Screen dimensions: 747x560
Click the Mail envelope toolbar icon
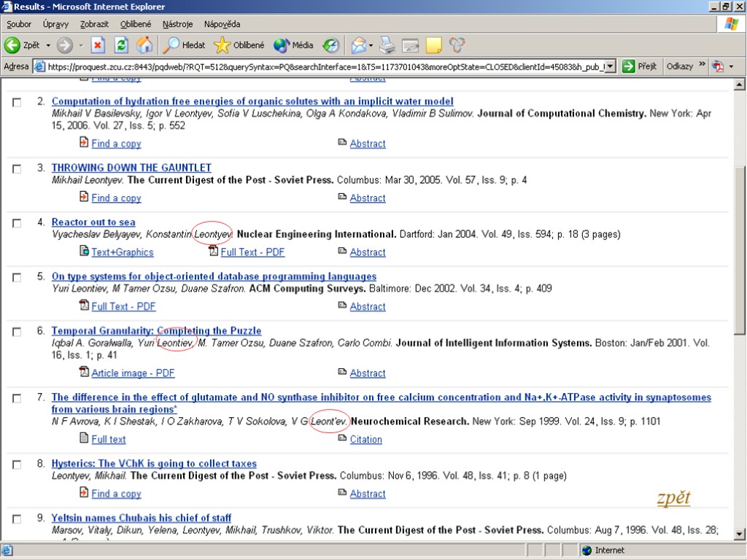tap(359, 45)
